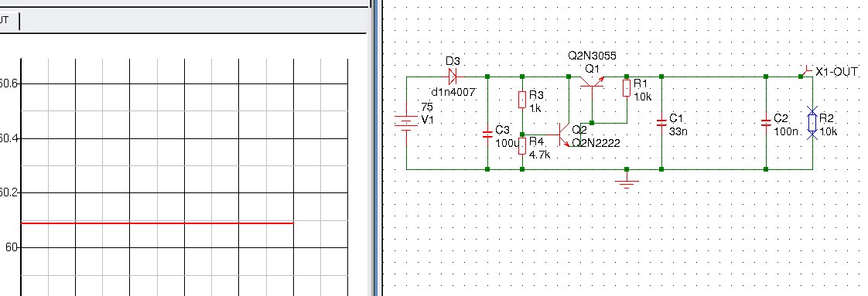Click the Q2N3055 model name label

pos(592,56)
